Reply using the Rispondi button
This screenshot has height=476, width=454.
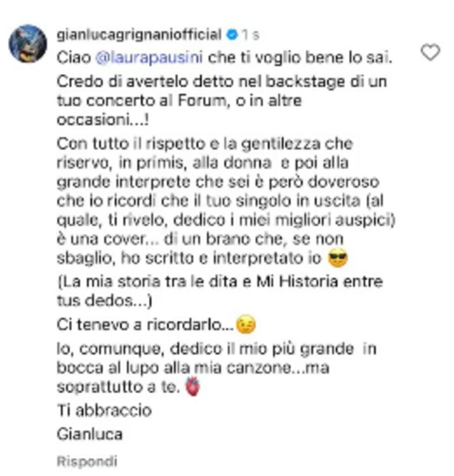(x=87, y=462)
